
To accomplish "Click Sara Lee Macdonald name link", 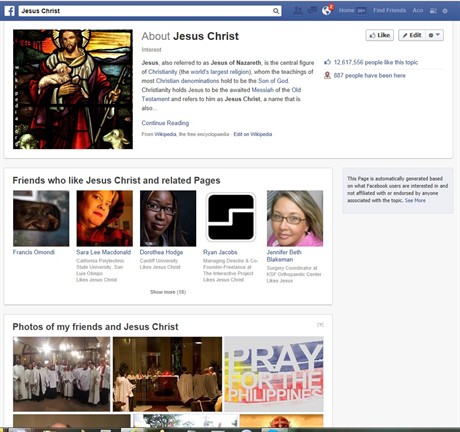I will pyautogui.click(x=103, y=252).
